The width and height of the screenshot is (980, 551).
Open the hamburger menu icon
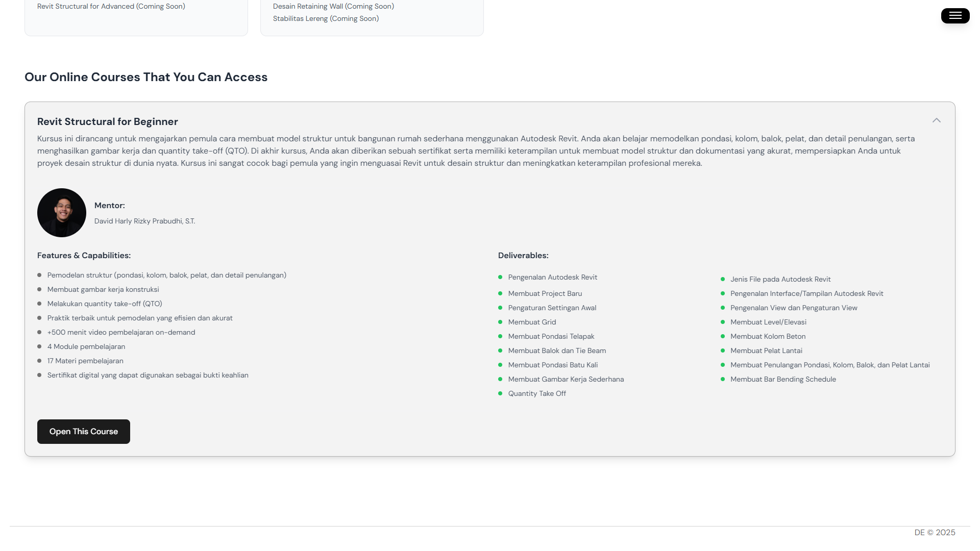tap(955, 16)
